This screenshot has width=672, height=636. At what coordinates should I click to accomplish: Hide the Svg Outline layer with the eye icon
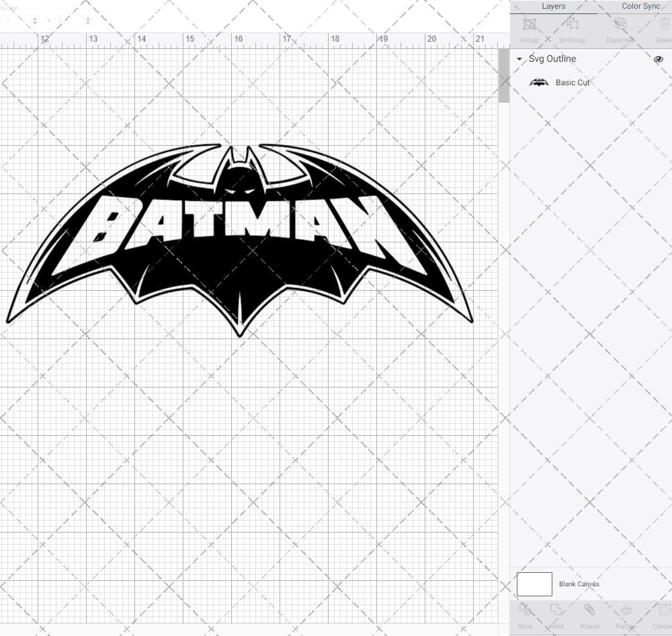click(658, 59)
